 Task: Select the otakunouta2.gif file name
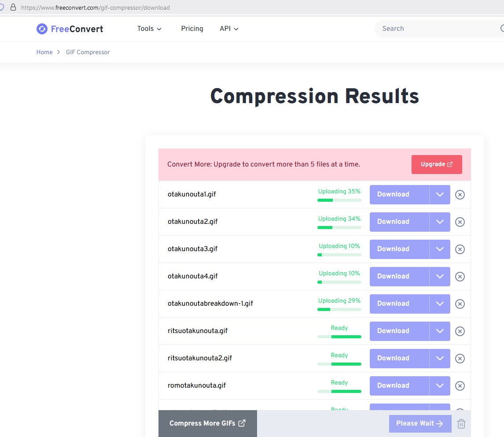(x=192, y=222)
